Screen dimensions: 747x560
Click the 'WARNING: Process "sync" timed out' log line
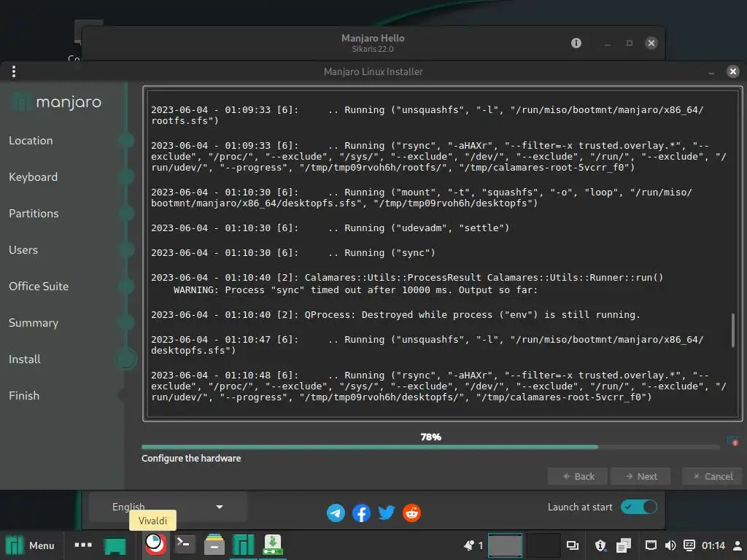coord(355,290)
